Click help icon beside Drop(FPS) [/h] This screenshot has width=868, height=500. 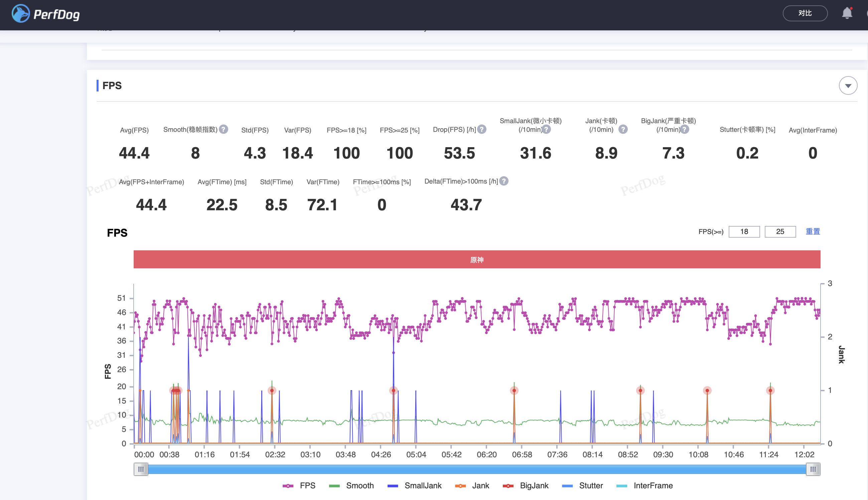[x=482, y=129]
